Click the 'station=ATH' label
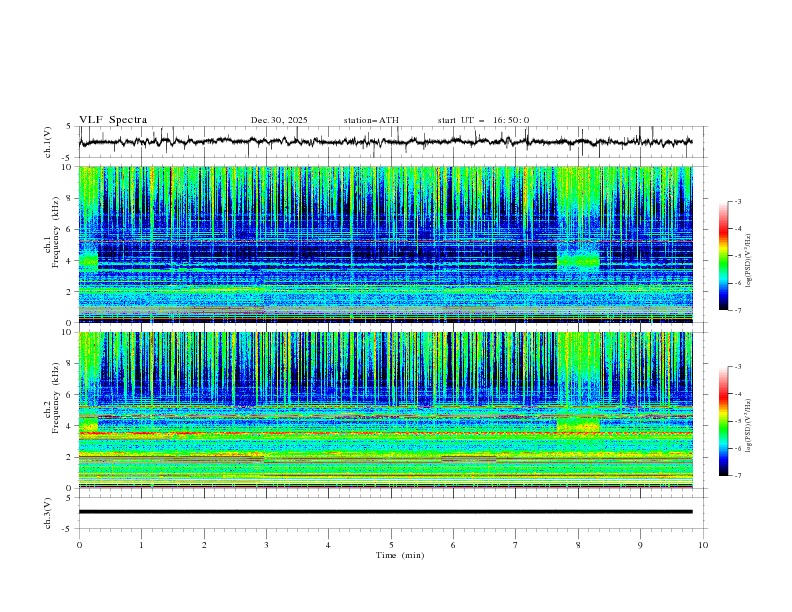792x612 pixels. (371, 120)
